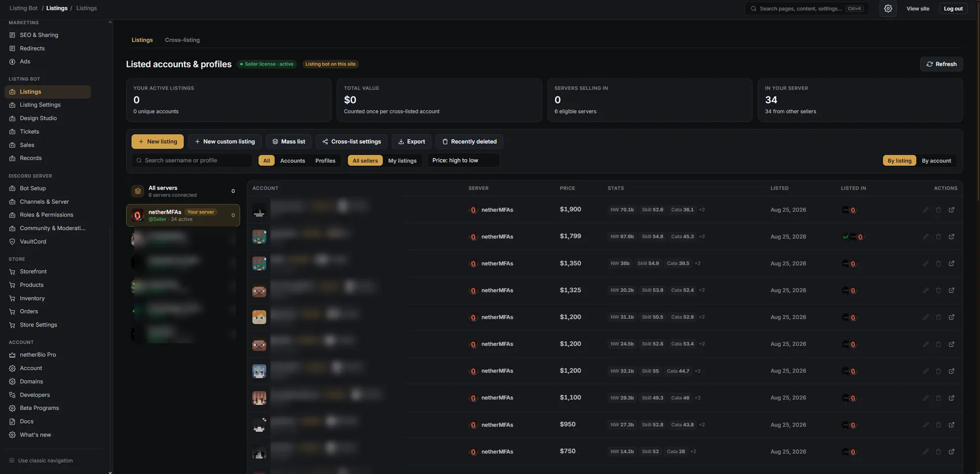
Task: Click the Refresh button
Action: 941,64
